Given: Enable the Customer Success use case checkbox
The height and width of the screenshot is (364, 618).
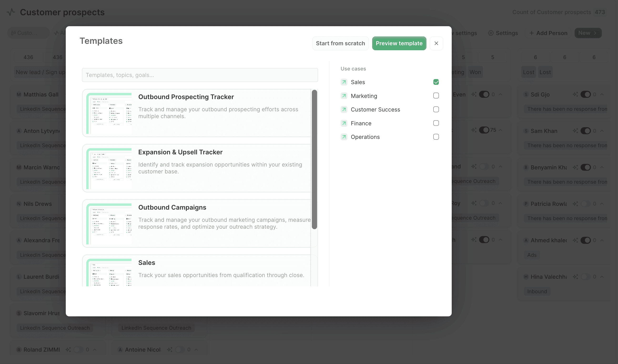Looking at the screenshot, I should [436, 110].
